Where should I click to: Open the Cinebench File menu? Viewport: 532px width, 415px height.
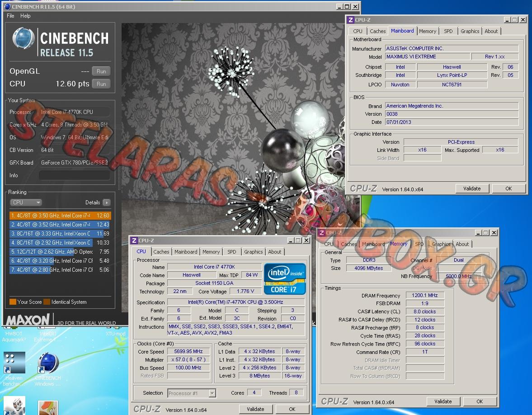(10, 16)
